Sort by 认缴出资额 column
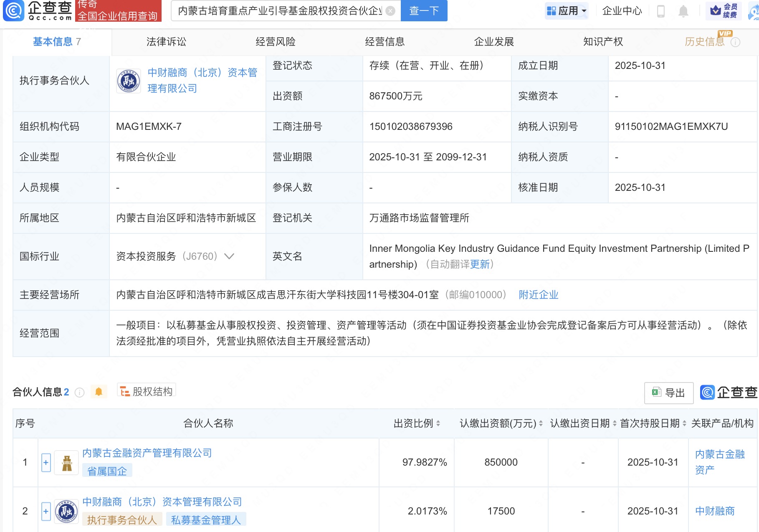 click(541, 423)
